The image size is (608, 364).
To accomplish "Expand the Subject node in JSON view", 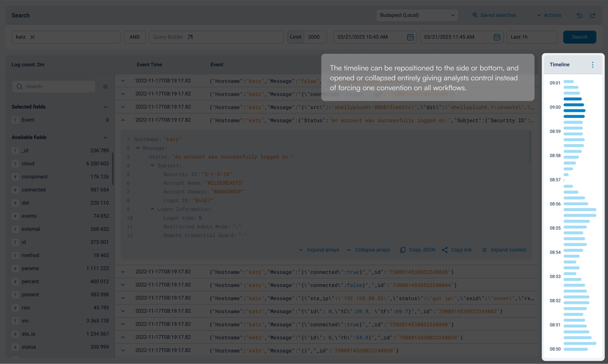I will (153, 165).
